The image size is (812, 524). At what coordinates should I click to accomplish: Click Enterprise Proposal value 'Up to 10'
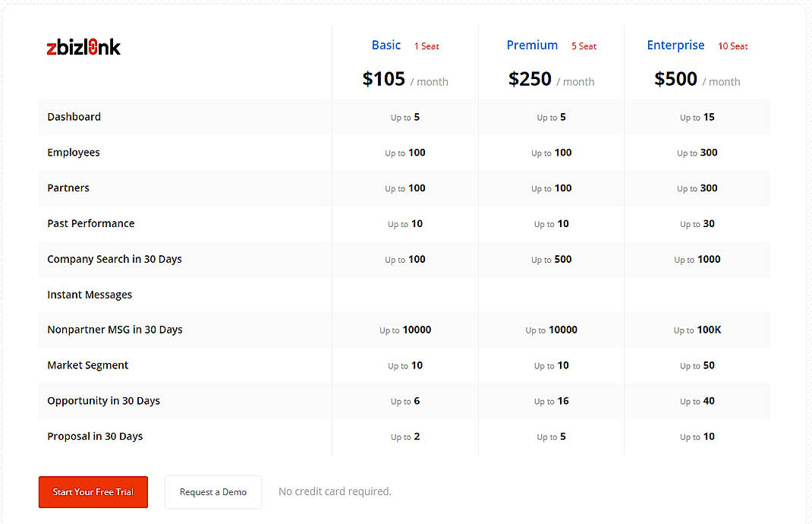tap(697, 437)
